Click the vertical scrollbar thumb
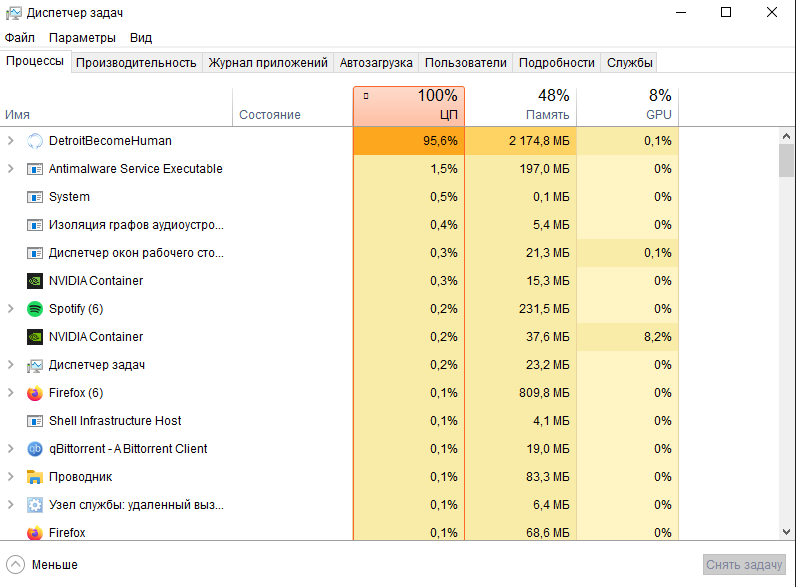This screenshot has width=796, height=587. 786,160
